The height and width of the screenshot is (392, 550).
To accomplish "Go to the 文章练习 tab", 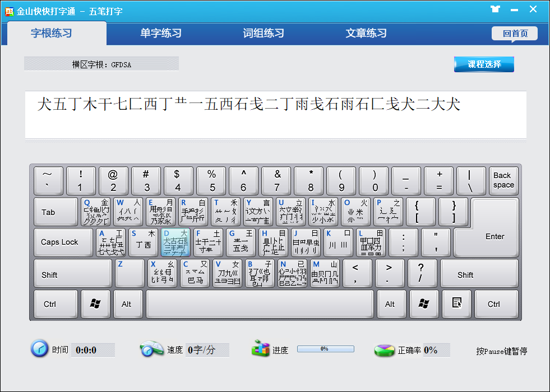I will 366,33.
